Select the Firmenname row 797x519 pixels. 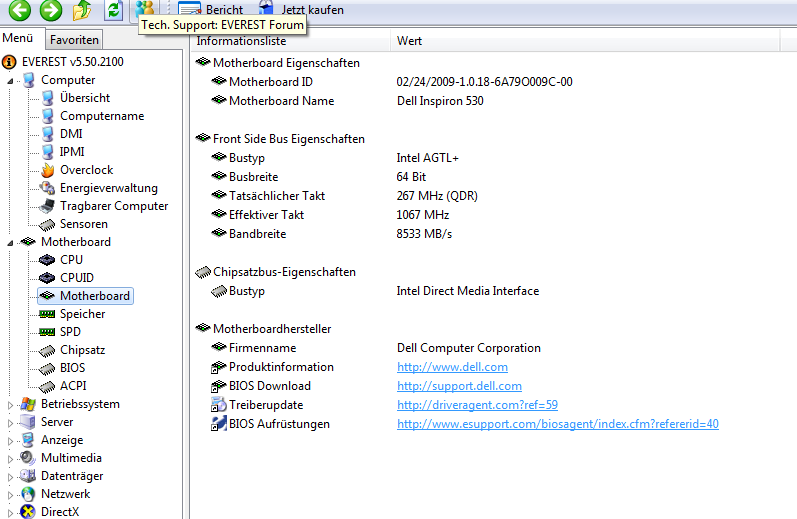376,348
